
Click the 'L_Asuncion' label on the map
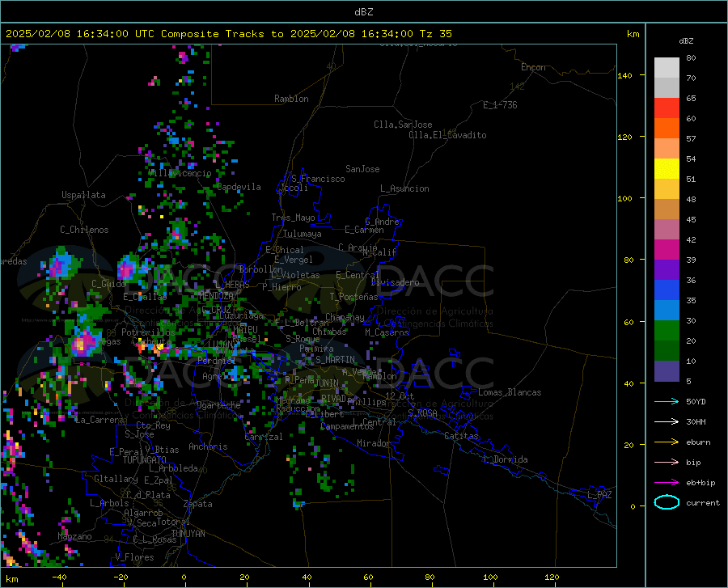(404, 188)
